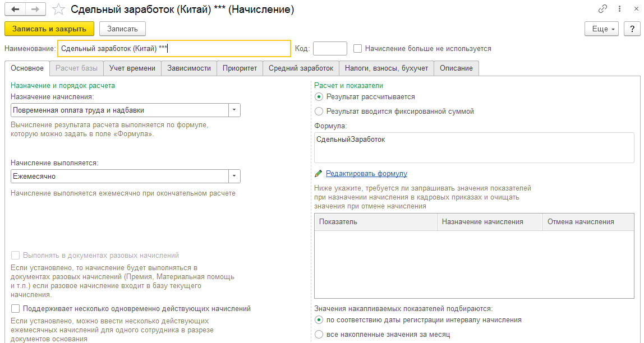644x343 pixels.
Task: Open the Налоги, взносы, бухучет tab
Action: (x=387, y=68)
